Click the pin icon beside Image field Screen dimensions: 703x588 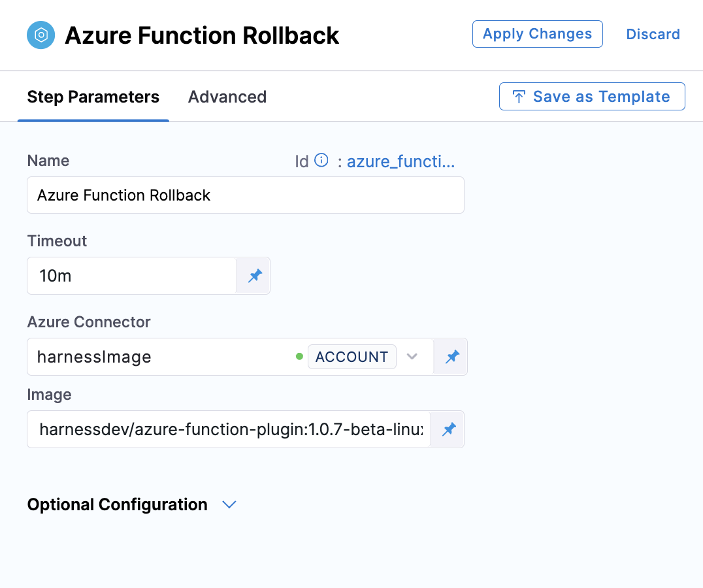click(x=448, y=429)
